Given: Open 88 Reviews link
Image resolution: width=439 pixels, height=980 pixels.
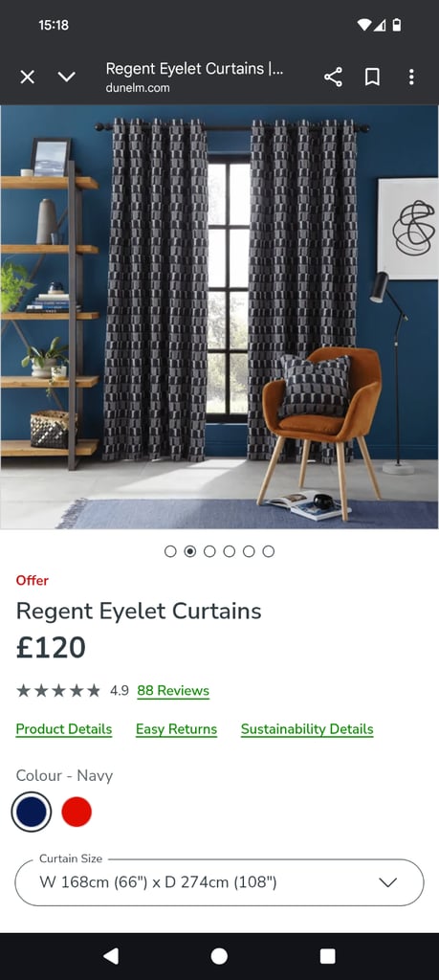Looking at the screenshot, I should point(173,691).
